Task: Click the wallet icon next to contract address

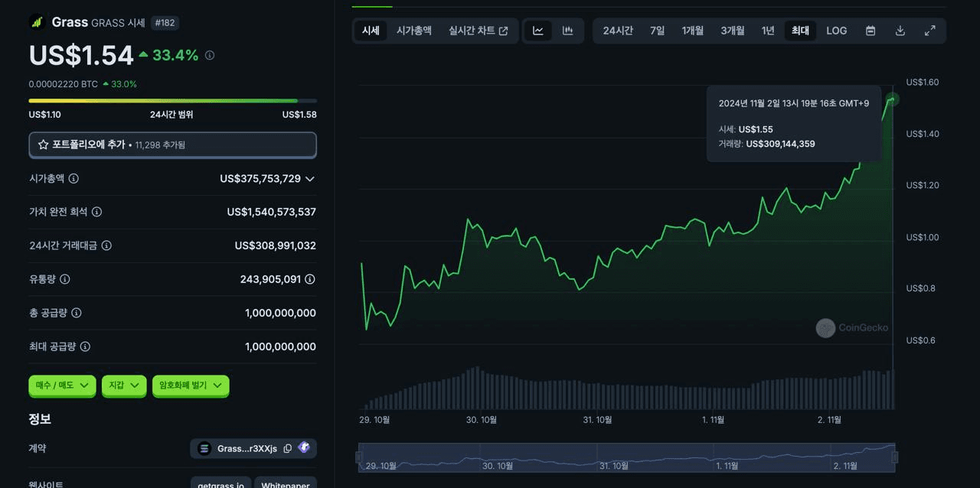Action: 304,447
